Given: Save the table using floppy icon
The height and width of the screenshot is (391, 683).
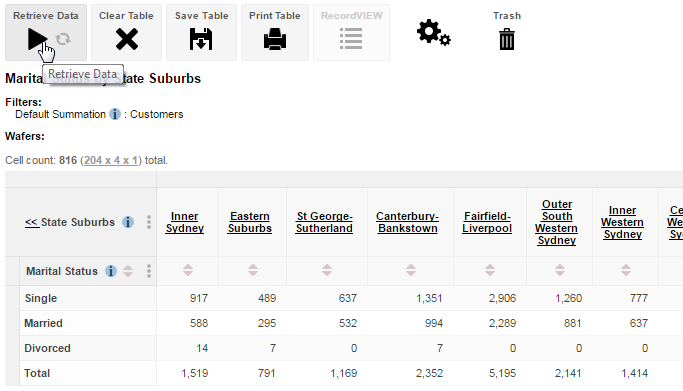Looking at the screenshot, I should coord(201,39).
